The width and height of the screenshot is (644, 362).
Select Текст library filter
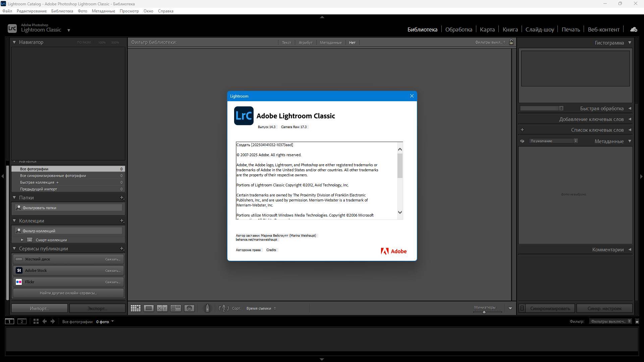286,43
